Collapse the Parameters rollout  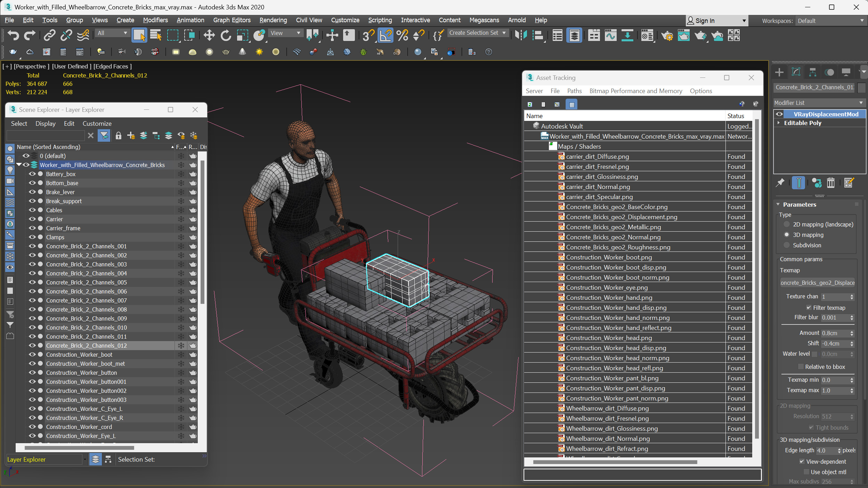(x=778, y=205)
